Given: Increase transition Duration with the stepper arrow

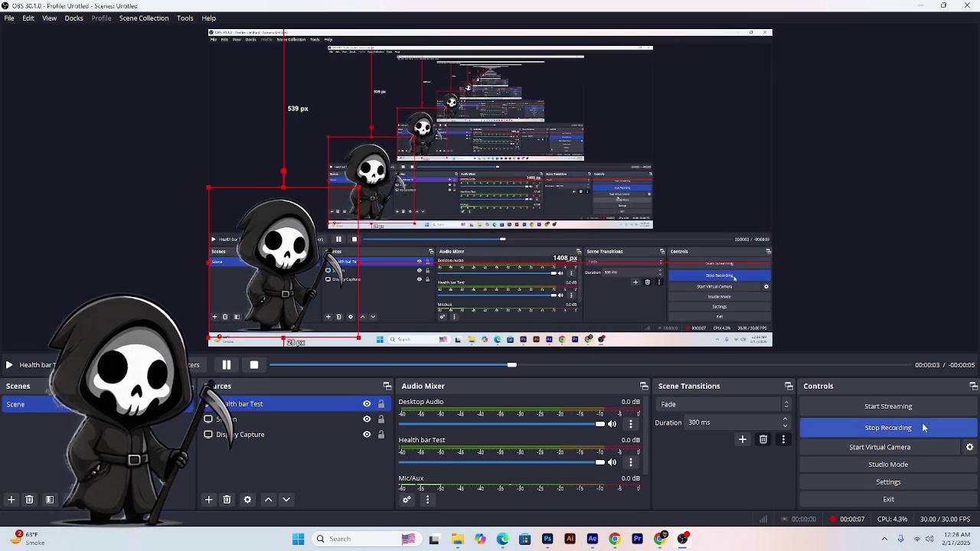Looking at the screenshot, I should (786, 419).
